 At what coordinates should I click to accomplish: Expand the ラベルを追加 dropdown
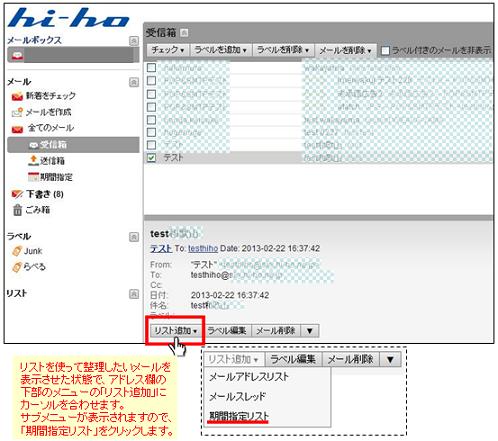pos(221,50)
